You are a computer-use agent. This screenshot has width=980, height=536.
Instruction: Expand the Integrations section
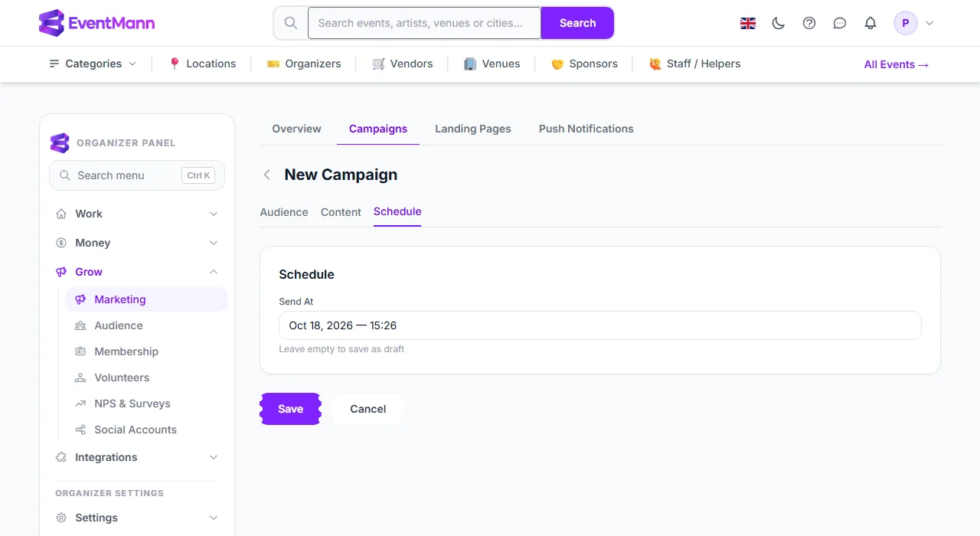[137, 457]
